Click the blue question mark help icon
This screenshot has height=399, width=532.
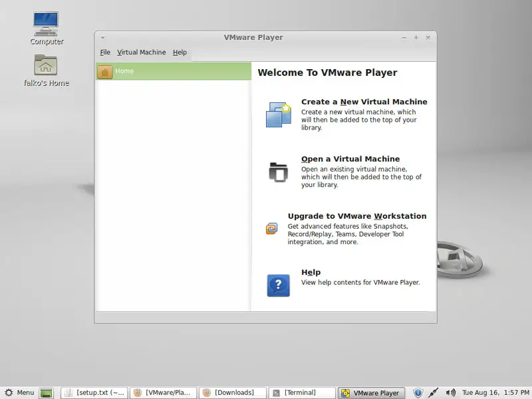coord(278,285)
